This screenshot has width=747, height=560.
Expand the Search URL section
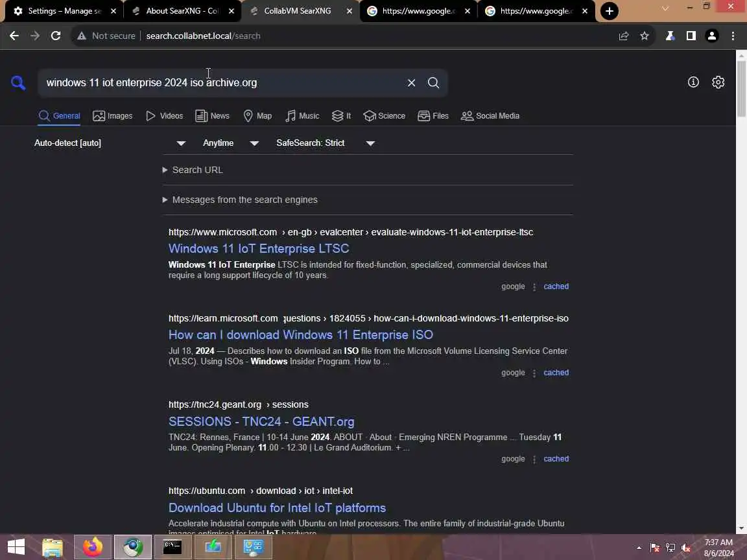[193, 170]
